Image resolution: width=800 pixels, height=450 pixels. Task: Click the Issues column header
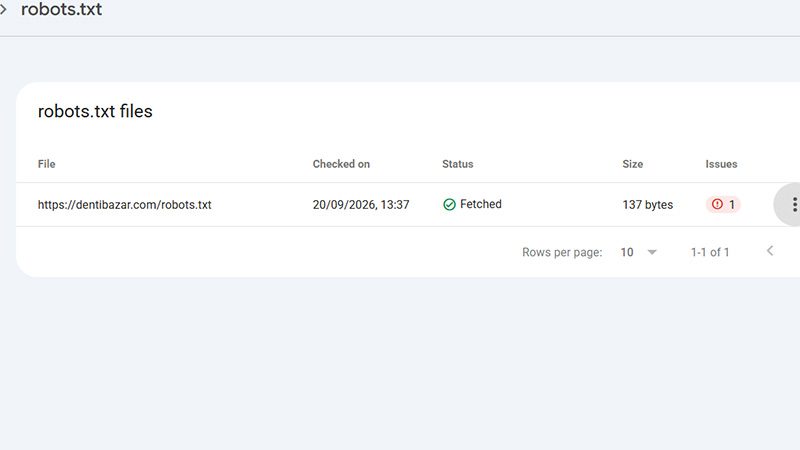point(721,164)
